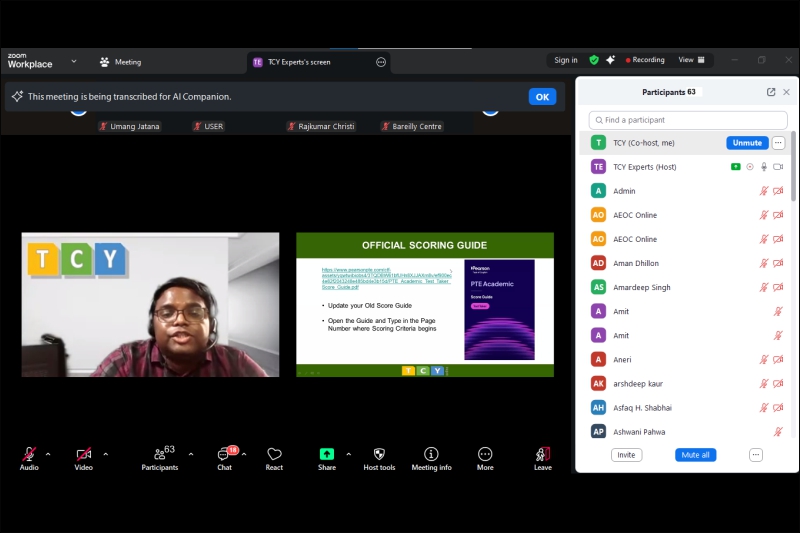
Task: Toggle the muted Audio microphone
Action: 29,455
